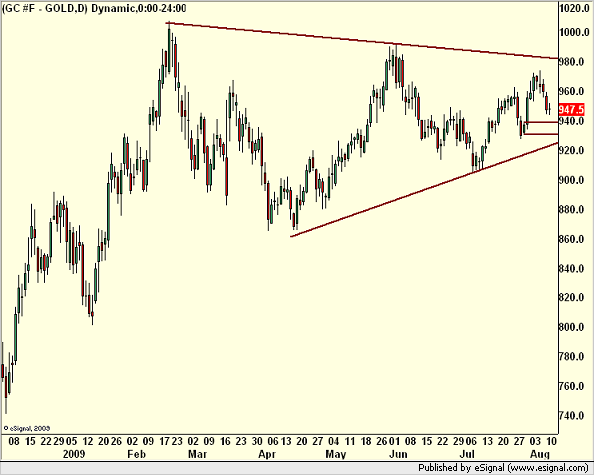Click the mid-April low candle near 865
Image resolution: width=594 pixels, height=475 pixels.
click(x=294, y=222)
